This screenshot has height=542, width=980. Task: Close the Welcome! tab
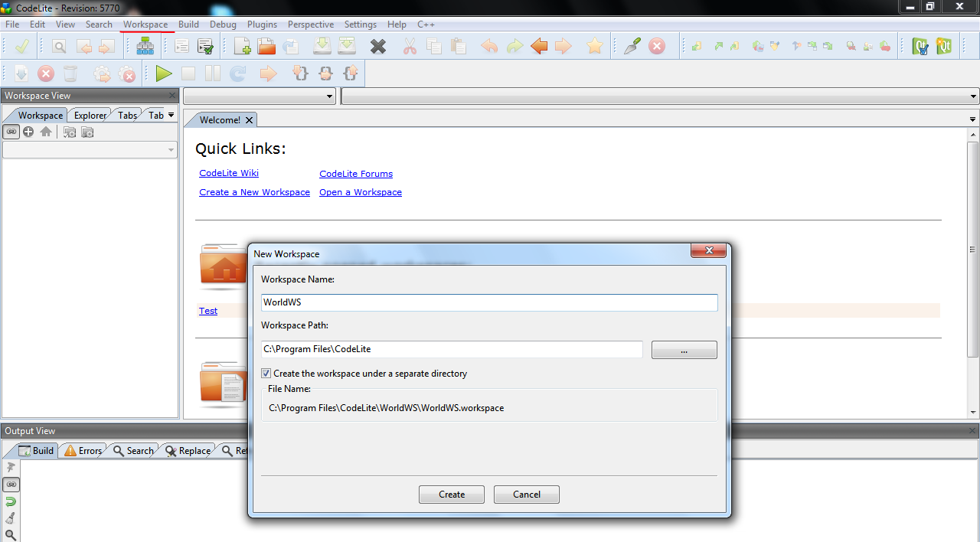tap(249, 120)
